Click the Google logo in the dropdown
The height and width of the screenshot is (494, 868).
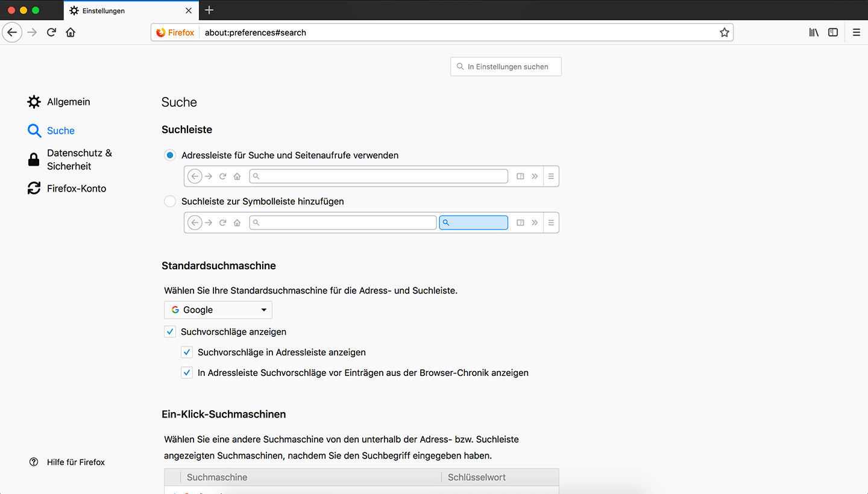tap(175, 310)
